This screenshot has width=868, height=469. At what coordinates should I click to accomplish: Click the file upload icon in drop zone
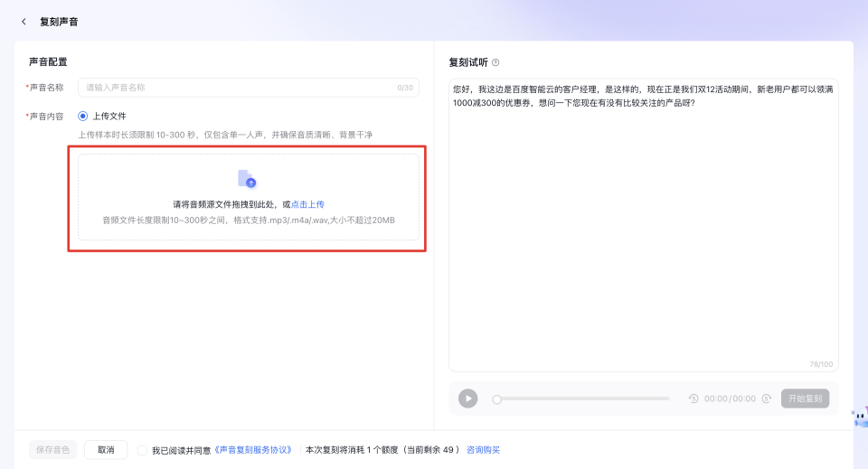[x=246, y=179]
